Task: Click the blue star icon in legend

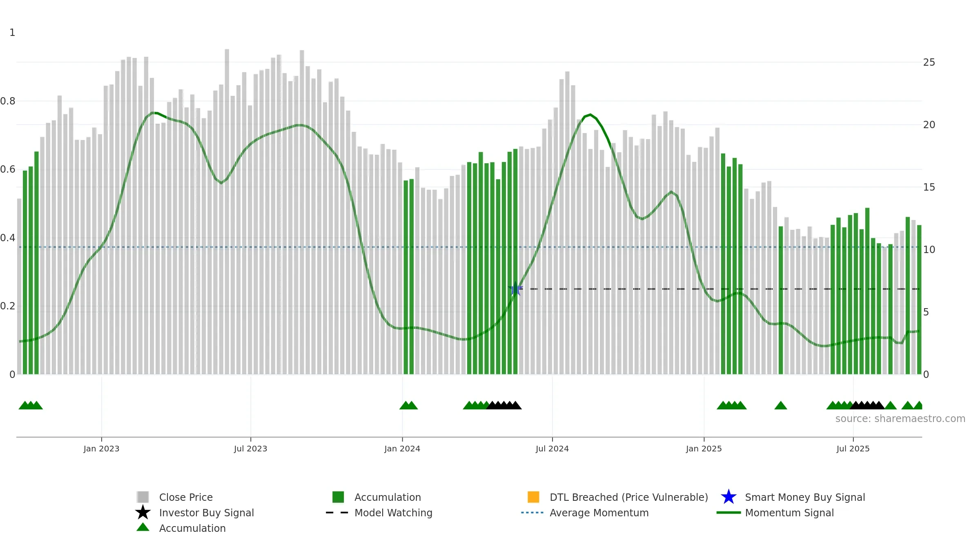Action: point(728,497)
